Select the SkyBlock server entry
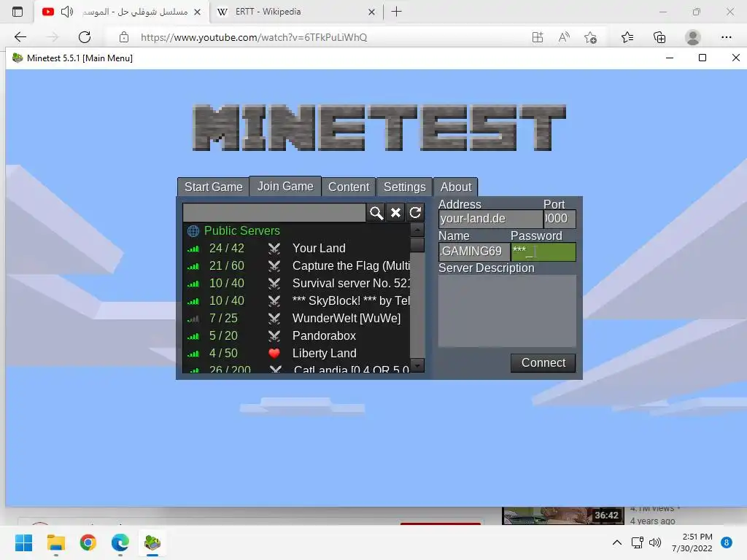This screenshot has width=747, height=560. 296,301
